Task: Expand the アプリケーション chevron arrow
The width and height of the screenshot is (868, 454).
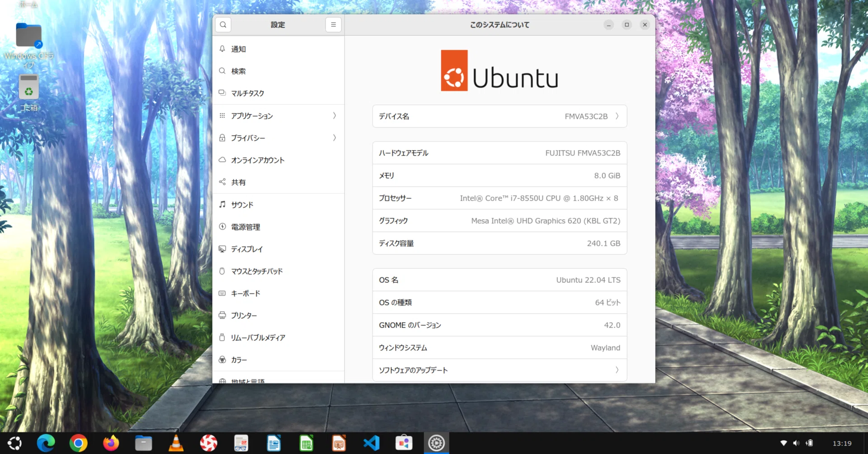Action: pyautogui.click(x=335, y=116)
